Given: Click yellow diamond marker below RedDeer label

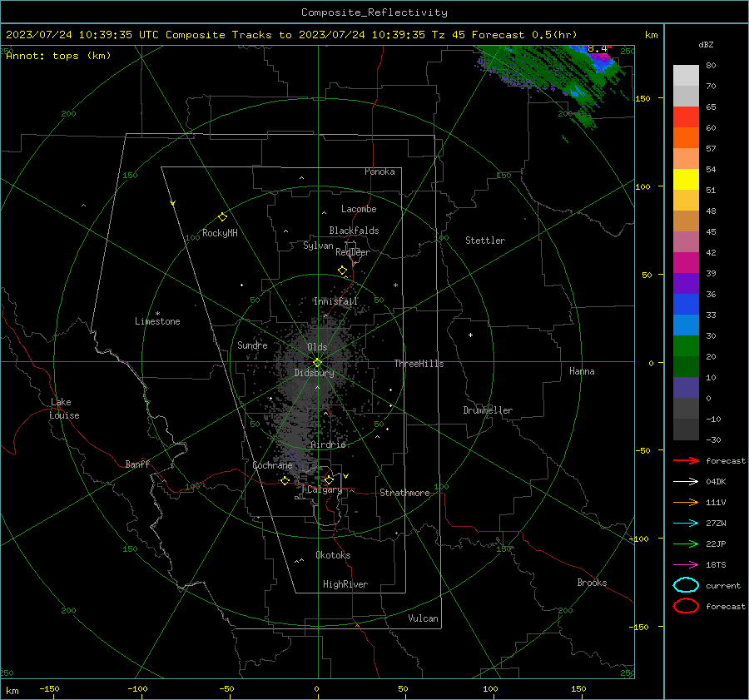Looking at the screenshot, I should (342, 271).
